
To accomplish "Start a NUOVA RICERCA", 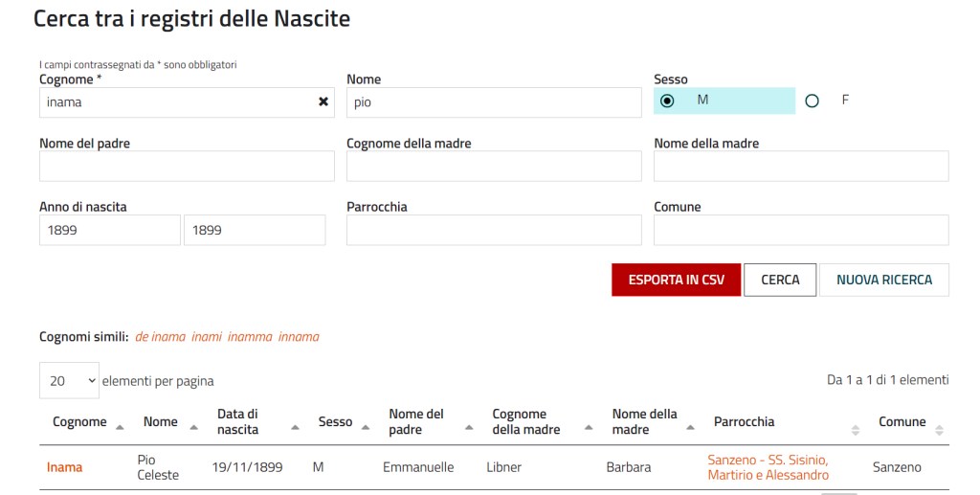I will tap(883, 280).
